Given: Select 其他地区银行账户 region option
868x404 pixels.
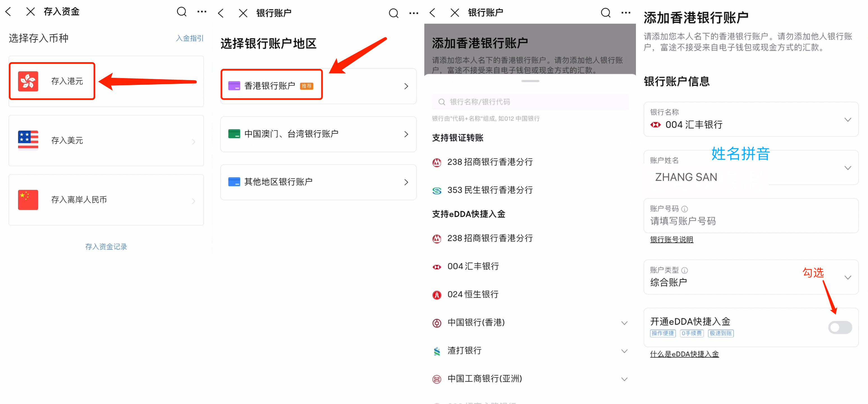Looking at the screenshot, I should pos(318,182).
